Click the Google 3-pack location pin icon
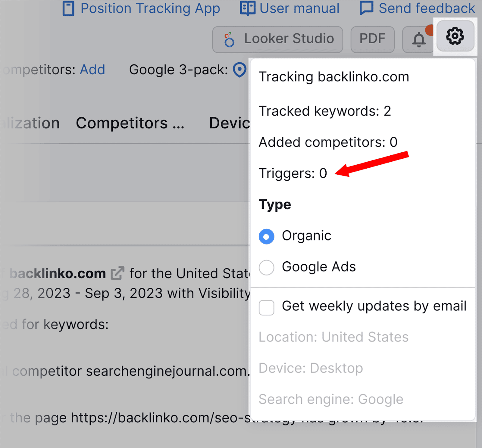482x448 pixels. coord(239,70)
